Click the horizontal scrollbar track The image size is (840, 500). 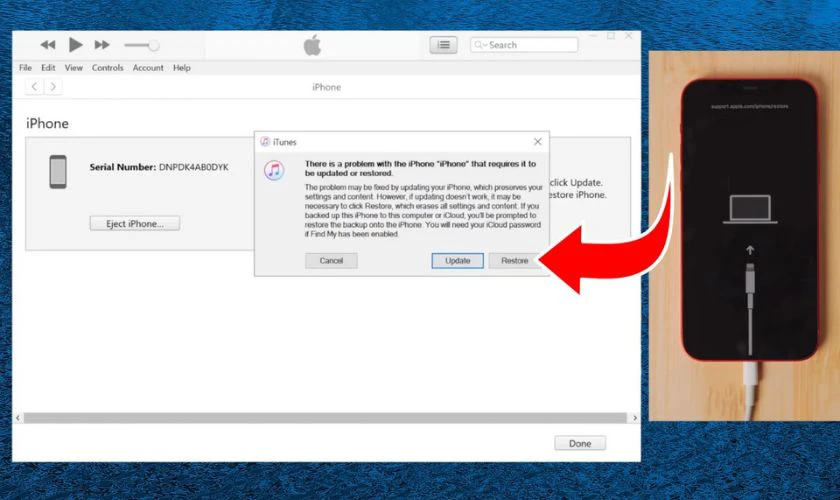point(325,417)
